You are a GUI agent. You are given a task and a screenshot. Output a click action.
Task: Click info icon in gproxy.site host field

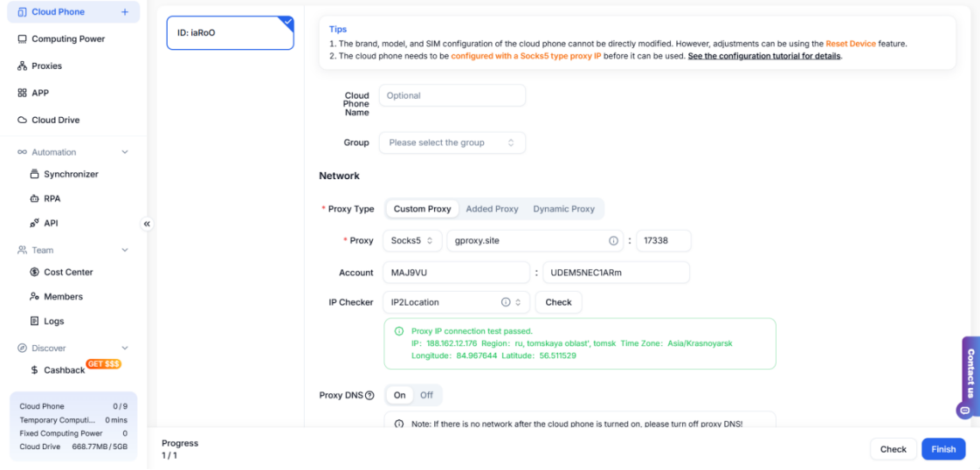click(x=613, y=241)
